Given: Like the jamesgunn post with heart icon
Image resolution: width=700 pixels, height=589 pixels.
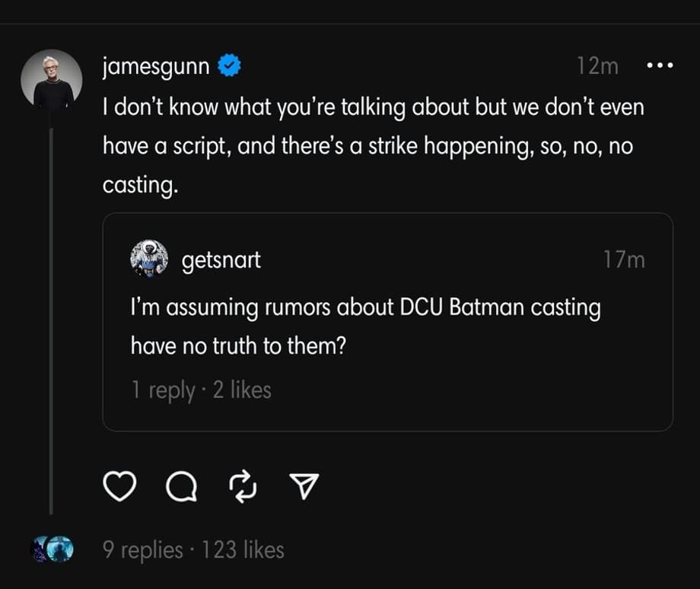Looking at the screenshot, I should 118,486.
